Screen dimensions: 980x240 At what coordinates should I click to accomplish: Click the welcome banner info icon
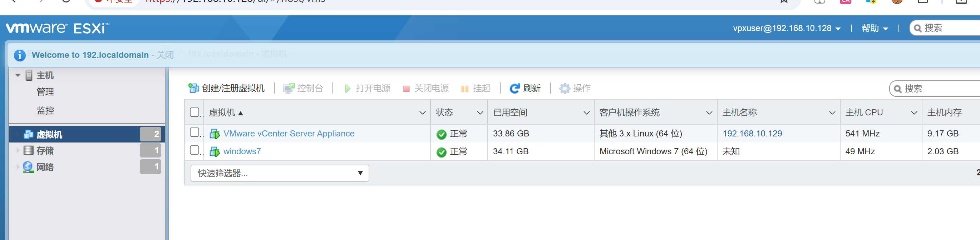click(x=20, y=55)
